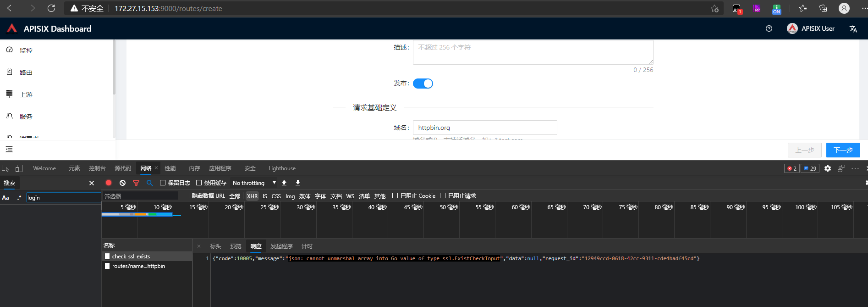The width and height of the screenshot is (868, 307).
Task: Stop recording network log red button
Action: tap(109, 183)
